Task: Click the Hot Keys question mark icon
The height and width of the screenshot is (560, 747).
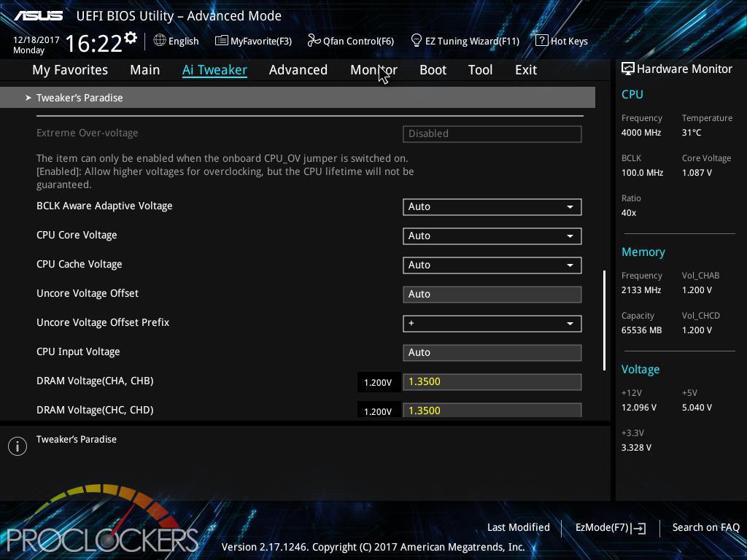Action: [542, 41]
